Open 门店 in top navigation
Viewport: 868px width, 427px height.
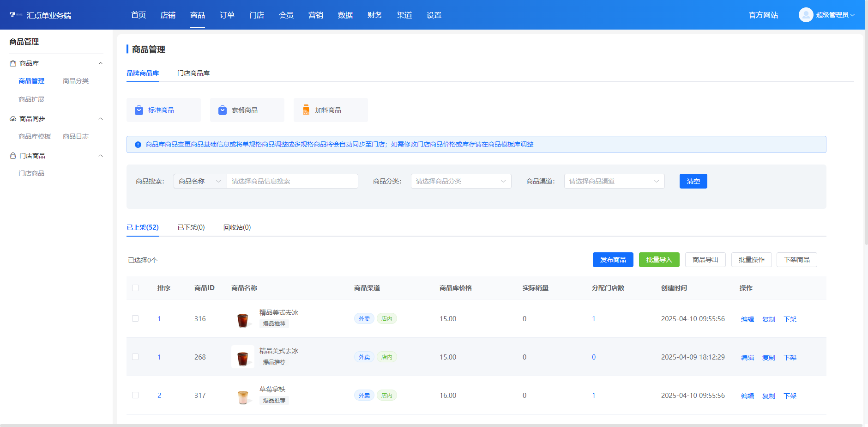coord(257,15)
